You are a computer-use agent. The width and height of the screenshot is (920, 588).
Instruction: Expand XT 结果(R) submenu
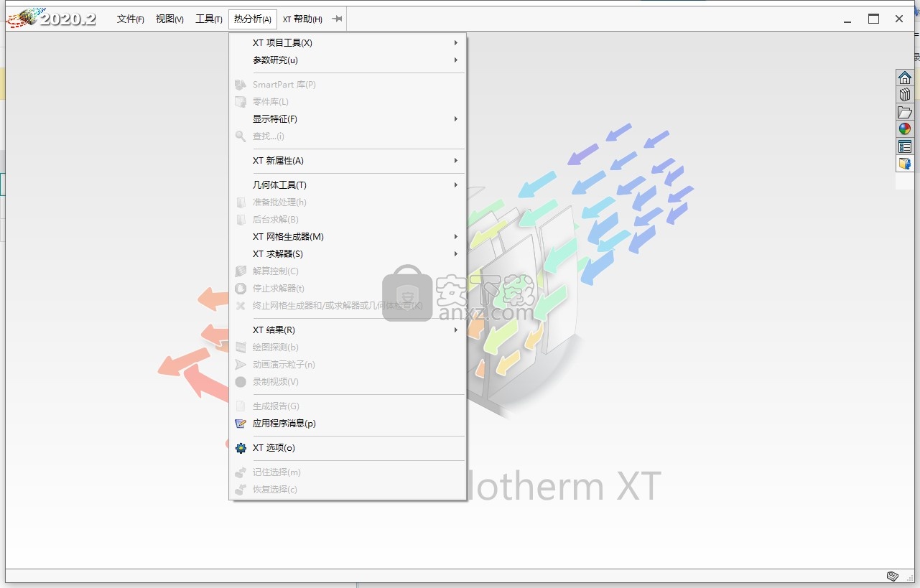pyautogui.click(x=348, y=330)
